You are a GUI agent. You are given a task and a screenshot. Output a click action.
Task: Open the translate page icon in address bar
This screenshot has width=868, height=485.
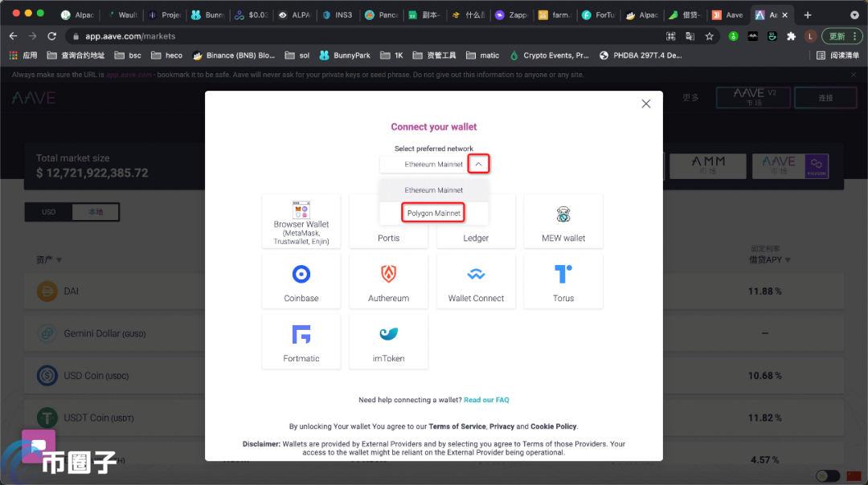pyautogui.click(x=690, y=36)
